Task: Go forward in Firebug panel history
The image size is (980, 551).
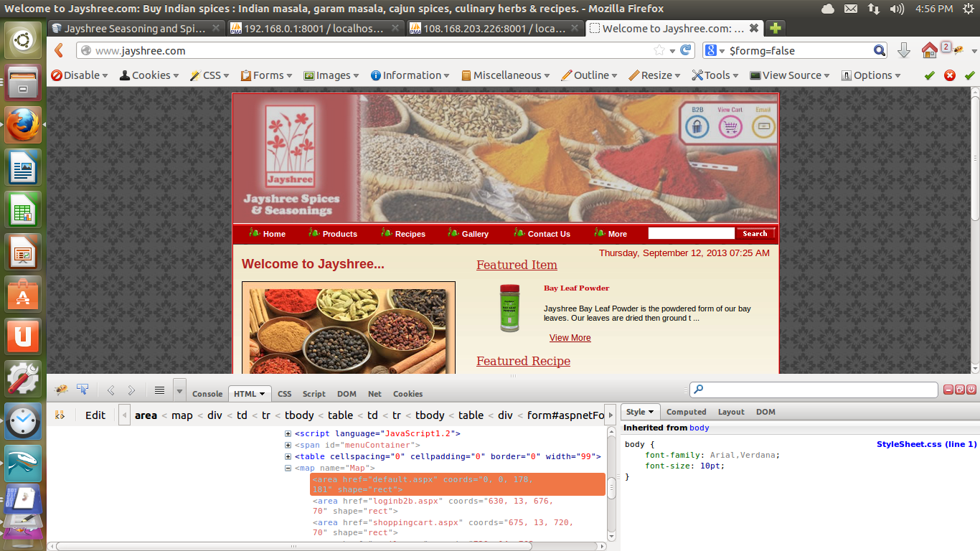Action: coord(131,390)
